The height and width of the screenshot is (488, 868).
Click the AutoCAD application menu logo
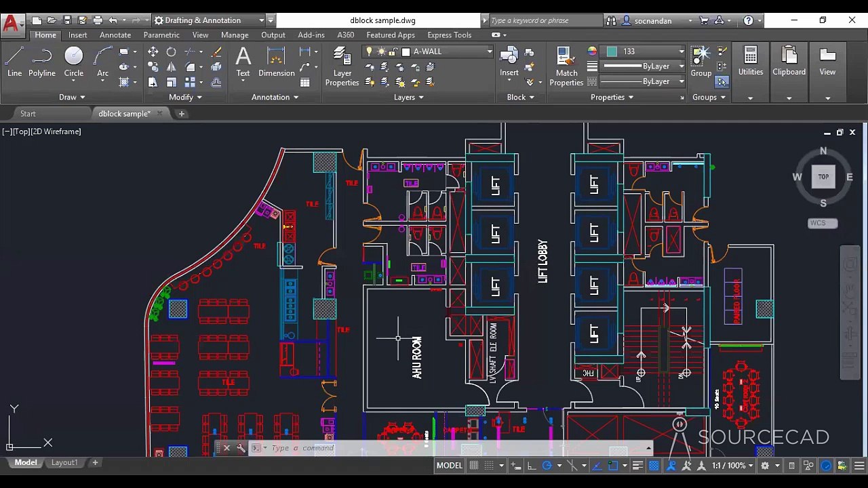11,24
